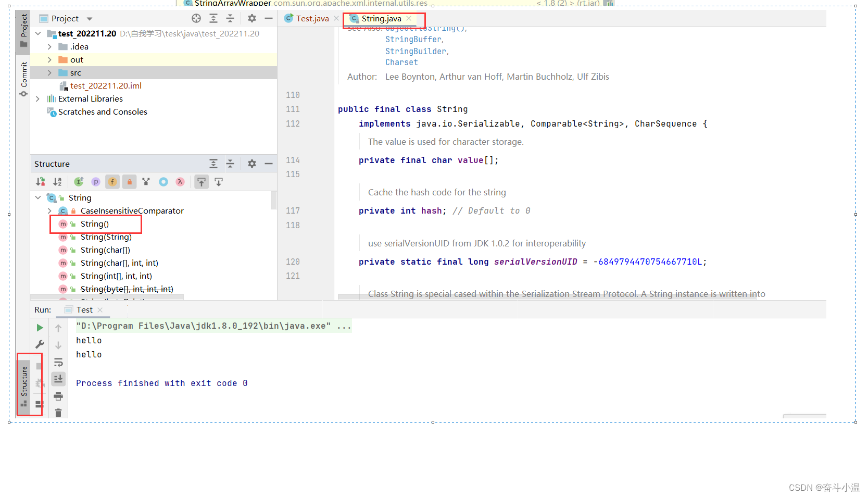Toggle show anonymous classes (blue circle) filter
This screenshot has height=497, width=868.
click(163, 182)
